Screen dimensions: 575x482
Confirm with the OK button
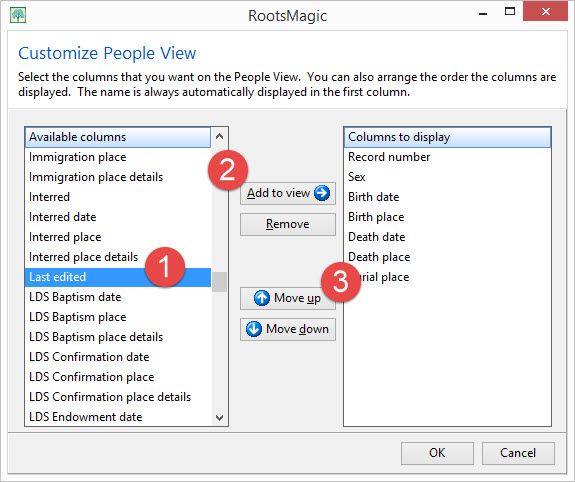tap(437, 453)
